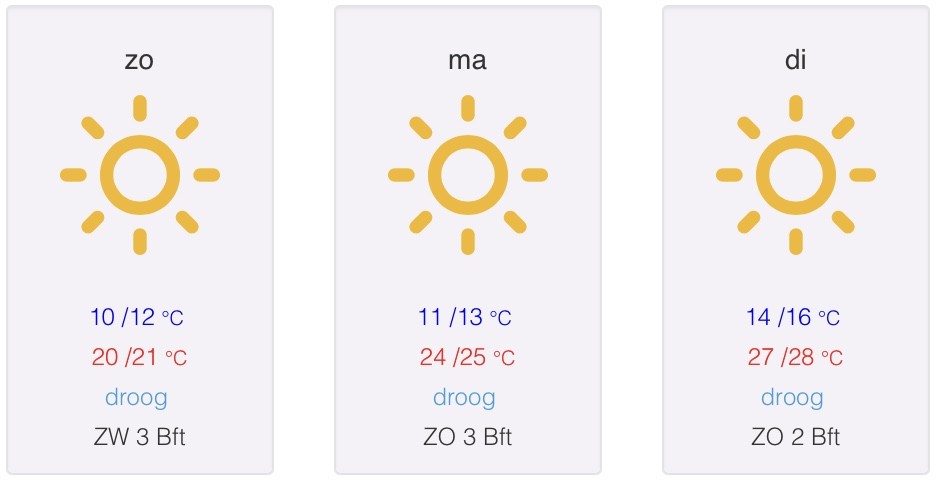The image size is (936, 481).
Task: Select the di day heading
Action: pyautogui.click(x=796, y=60)
